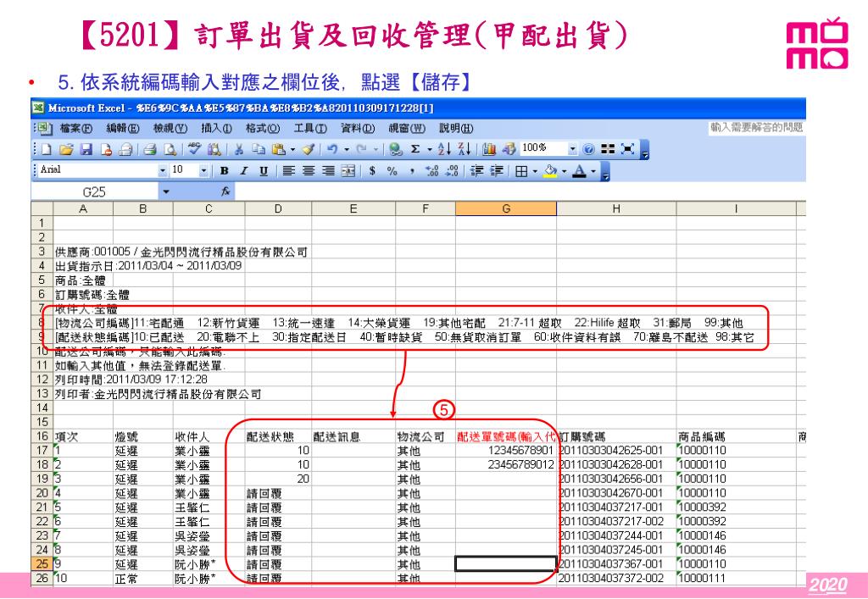The height and width of the screenshot is (599, 868).
Task: Click the 輸入需要解答的問題 help box
Action: pos(756,127)
